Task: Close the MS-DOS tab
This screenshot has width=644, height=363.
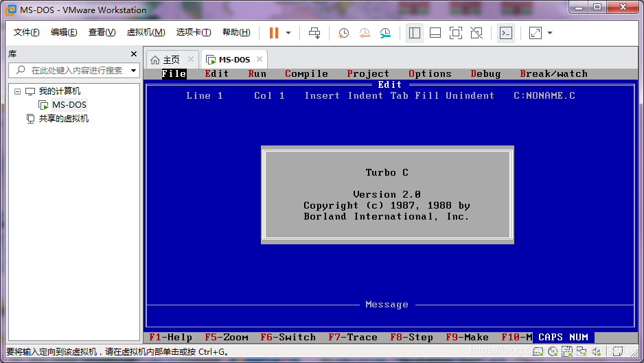Action: pos(259,59)
